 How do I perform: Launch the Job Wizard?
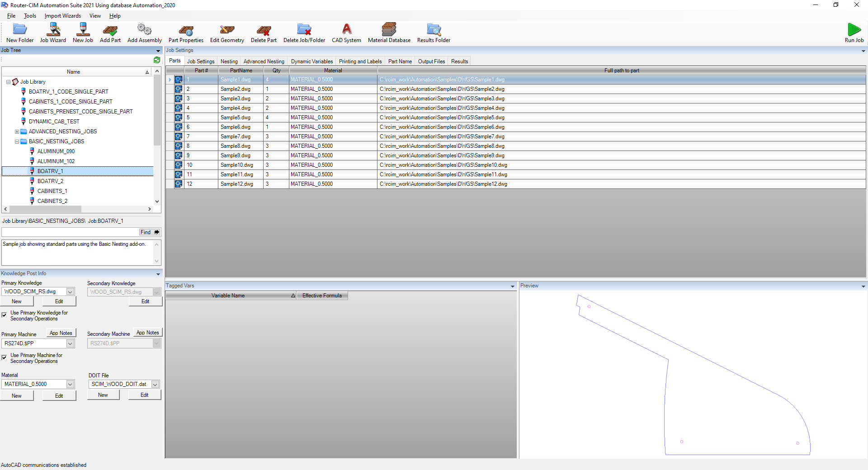[52, 33]
